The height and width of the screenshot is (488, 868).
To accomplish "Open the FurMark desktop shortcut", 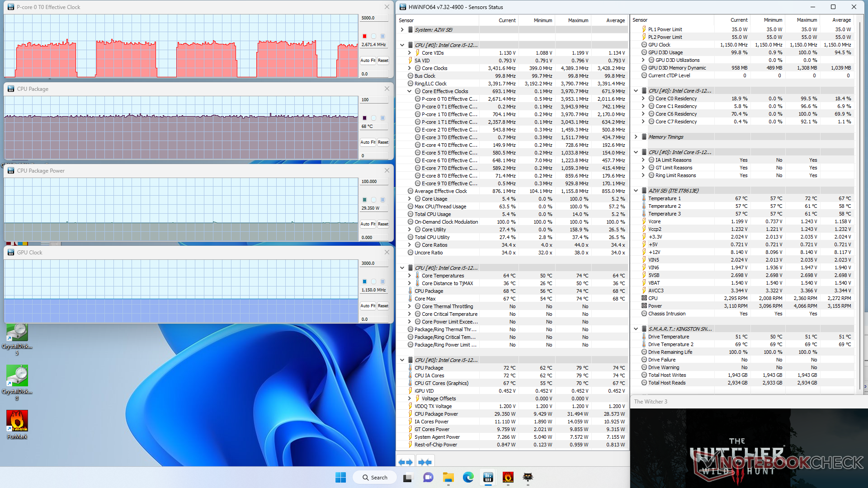I will [17, 425].
